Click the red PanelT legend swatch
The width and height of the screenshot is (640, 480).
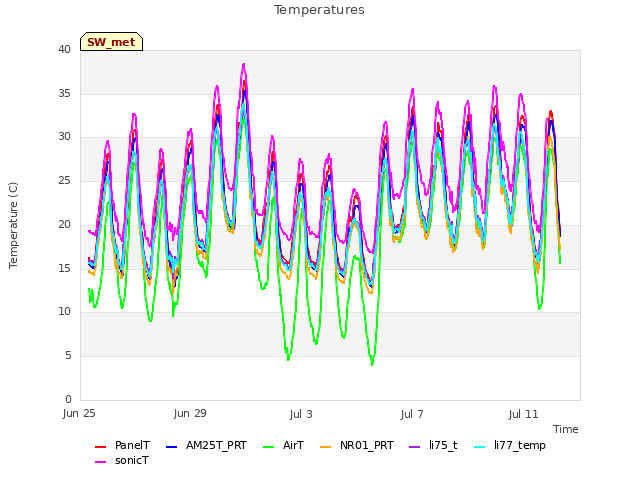click(100, 447)
